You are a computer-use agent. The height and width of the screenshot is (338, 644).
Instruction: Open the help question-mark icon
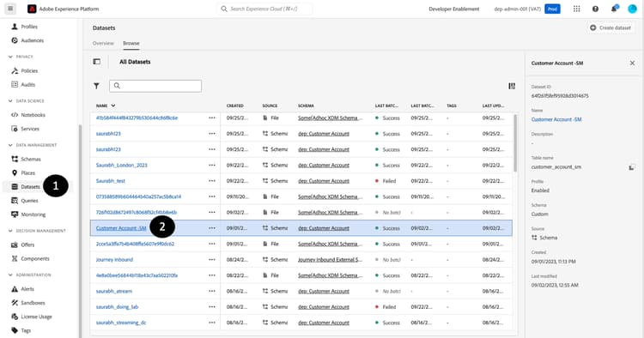click(x=595, y=9)
